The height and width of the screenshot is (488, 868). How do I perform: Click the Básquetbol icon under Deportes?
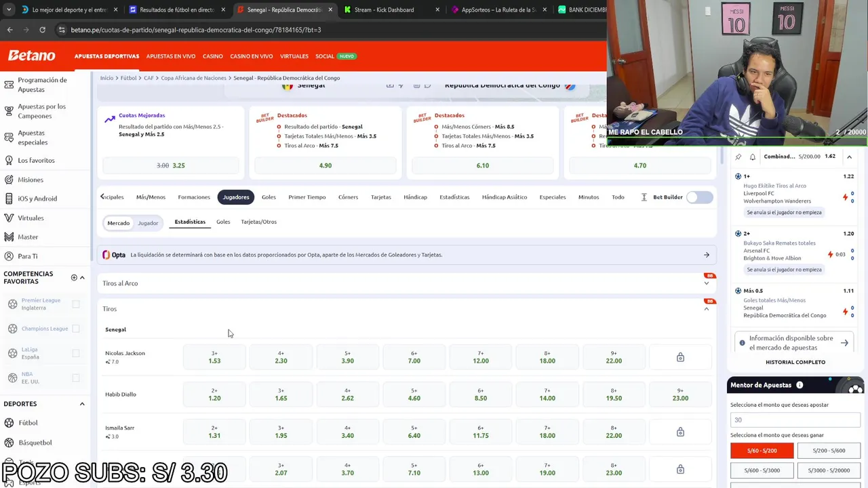[9, 443]
